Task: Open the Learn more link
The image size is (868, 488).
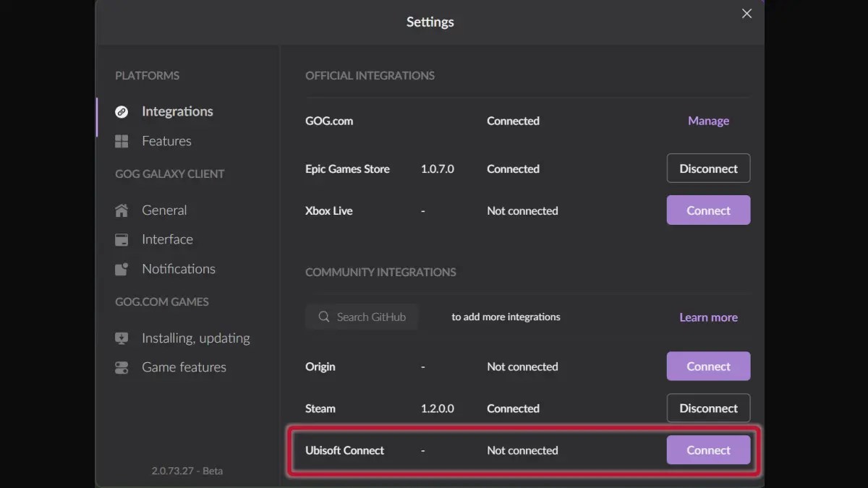Action: [x=708, y=317]
